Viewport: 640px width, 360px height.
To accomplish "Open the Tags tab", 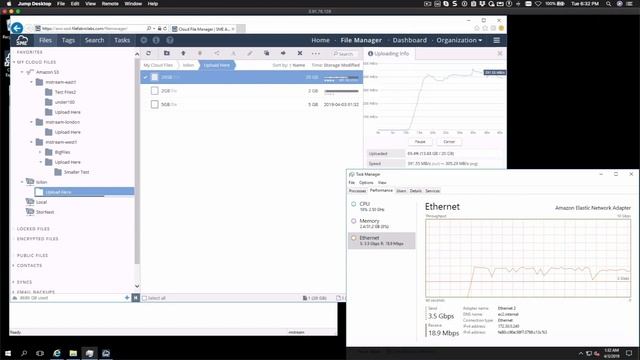I will coord(68,40).
